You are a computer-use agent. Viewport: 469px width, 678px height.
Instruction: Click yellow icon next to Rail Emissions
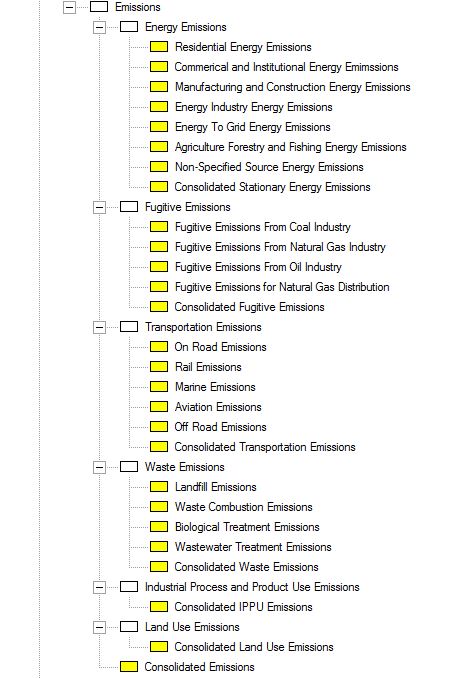159,367
